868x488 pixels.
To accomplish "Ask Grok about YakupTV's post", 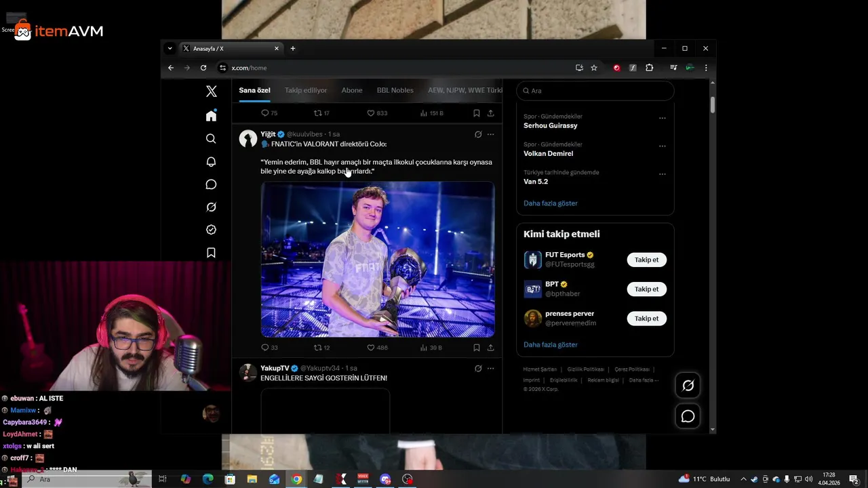I will [478, 368].
